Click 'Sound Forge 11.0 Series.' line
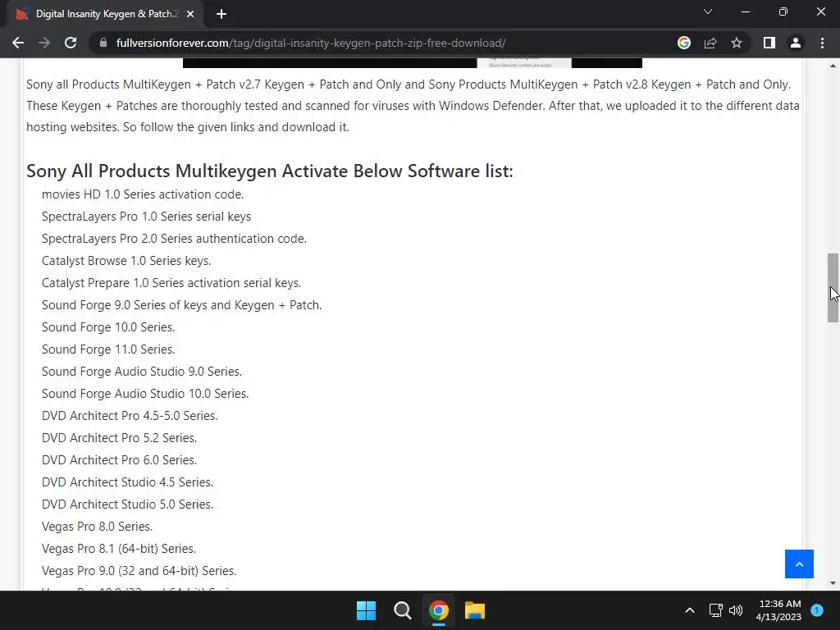840x630 pixels. 108,349
